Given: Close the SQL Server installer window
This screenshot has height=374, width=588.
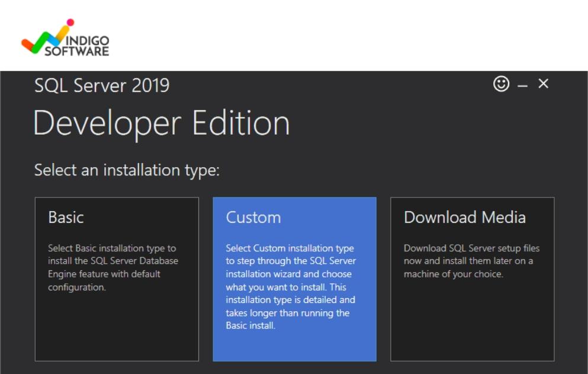Looking at the screenshot, I should pos(543,84).
